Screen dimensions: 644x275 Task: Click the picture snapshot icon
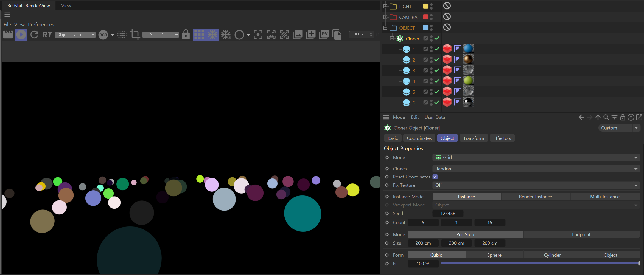(298, 35)
